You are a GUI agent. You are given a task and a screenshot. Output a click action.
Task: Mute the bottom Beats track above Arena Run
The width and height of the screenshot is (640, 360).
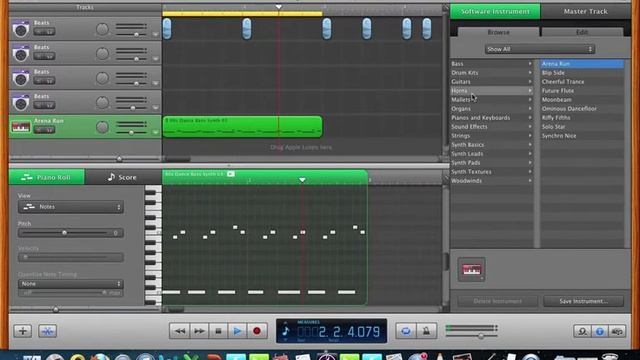39,105
